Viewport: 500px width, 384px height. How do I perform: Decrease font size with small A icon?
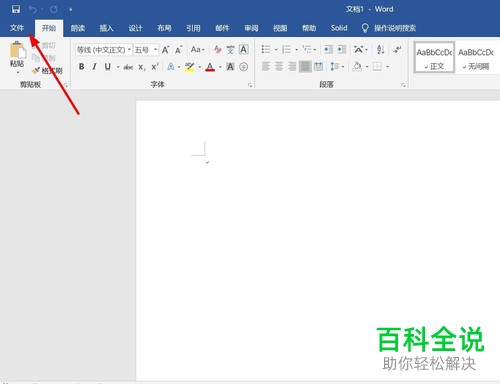pos(179,50)
